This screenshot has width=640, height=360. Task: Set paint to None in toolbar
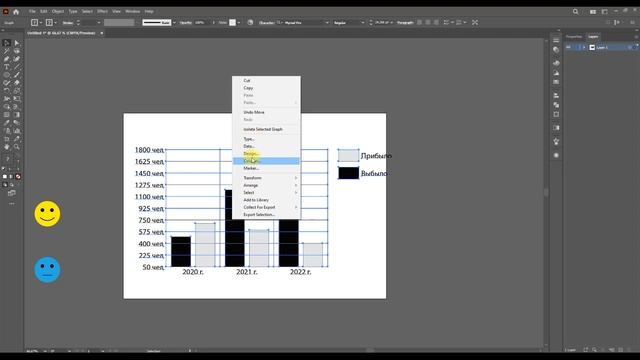tap(18, 177)
